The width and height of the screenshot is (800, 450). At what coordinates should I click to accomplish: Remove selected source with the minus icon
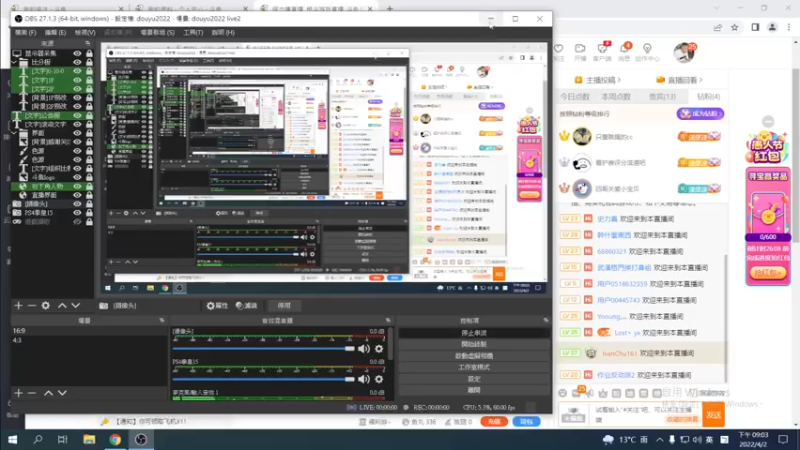coord(32,305)
